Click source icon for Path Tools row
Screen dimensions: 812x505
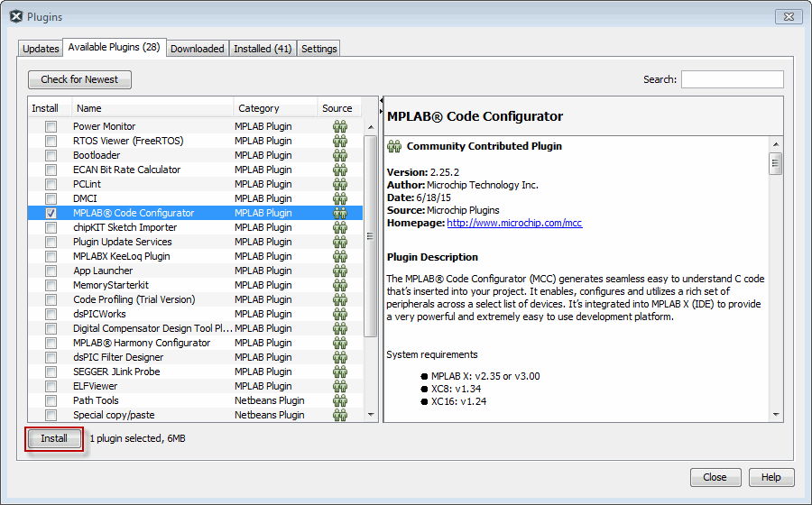point(339,400)
